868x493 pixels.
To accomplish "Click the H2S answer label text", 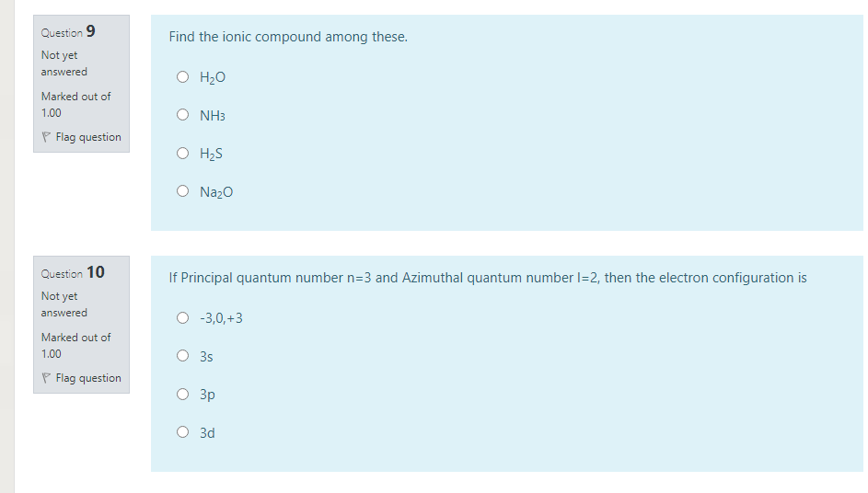I will coord(211,154).
